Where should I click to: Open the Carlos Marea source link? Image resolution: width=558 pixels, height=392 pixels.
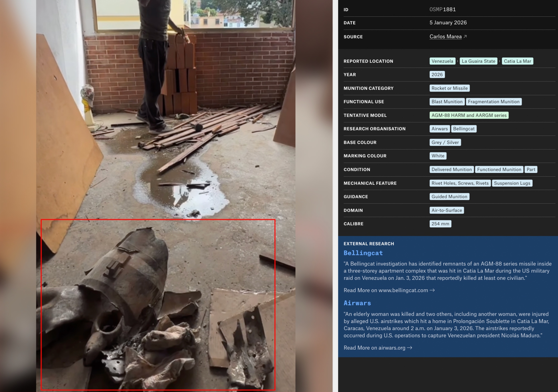(445, 37)
